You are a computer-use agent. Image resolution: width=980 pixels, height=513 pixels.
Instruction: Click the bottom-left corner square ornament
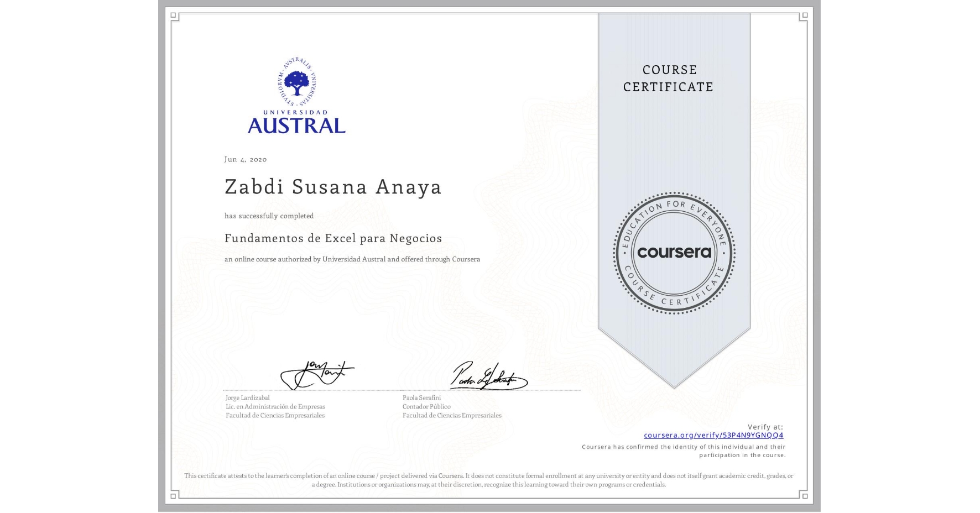pos(174,495)
